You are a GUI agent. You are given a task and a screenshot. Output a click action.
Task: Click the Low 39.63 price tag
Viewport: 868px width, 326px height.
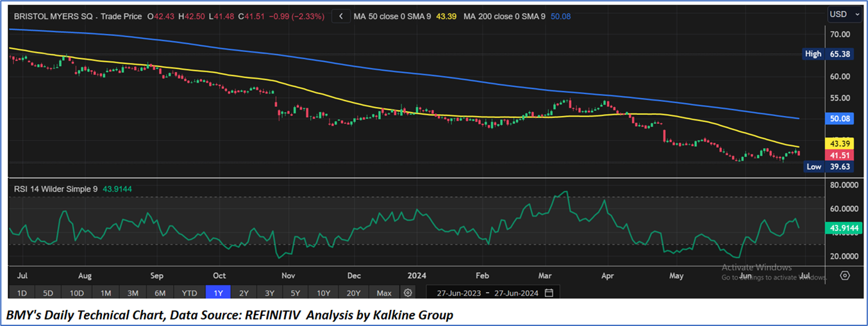[x=828, y=167]
